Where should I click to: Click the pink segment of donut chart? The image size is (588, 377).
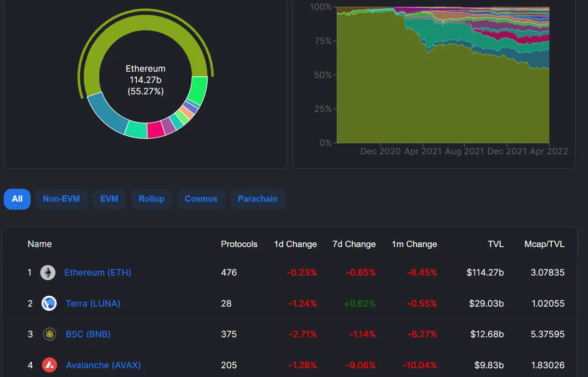[156, 129]
